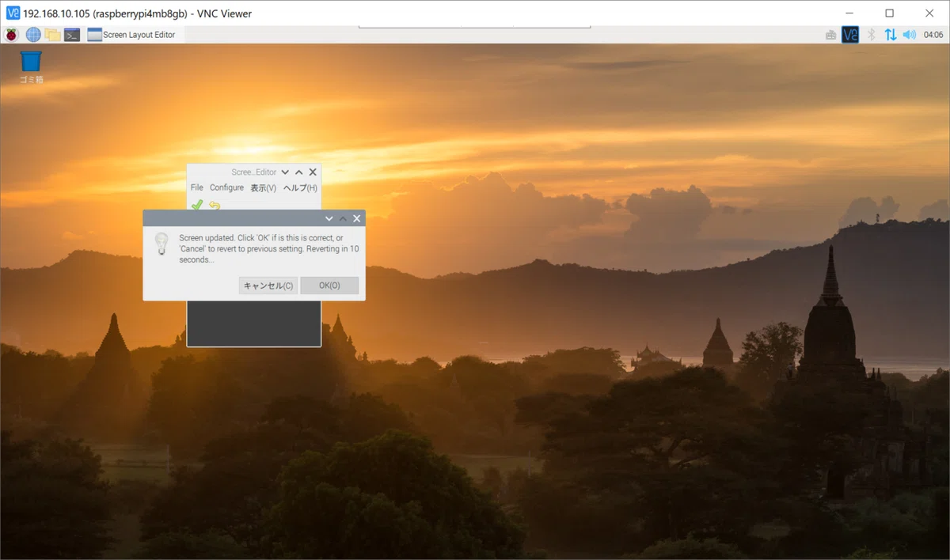
Task: Confirm screen update with OK(O)
Action: (x=329, y=286)
